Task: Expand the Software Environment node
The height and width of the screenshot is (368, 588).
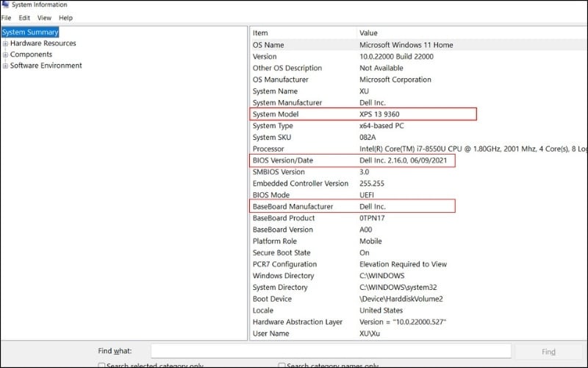Action: point(5,66)
